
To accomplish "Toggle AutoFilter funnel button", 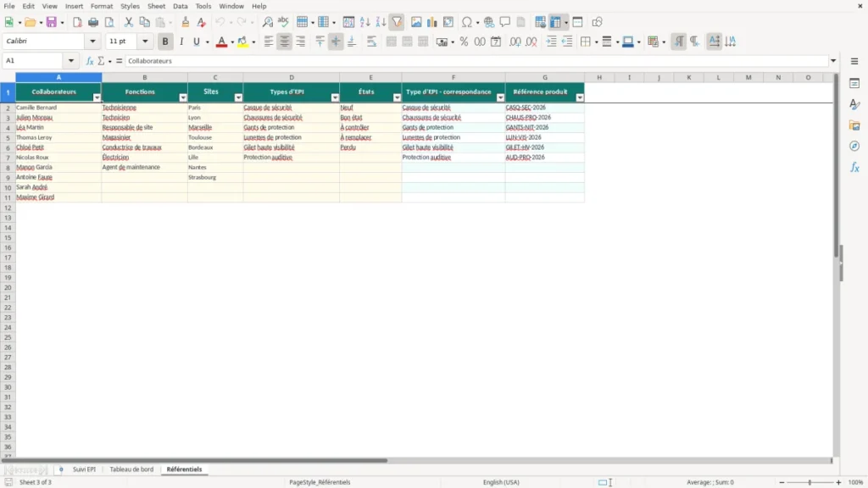I will [397, 22].
